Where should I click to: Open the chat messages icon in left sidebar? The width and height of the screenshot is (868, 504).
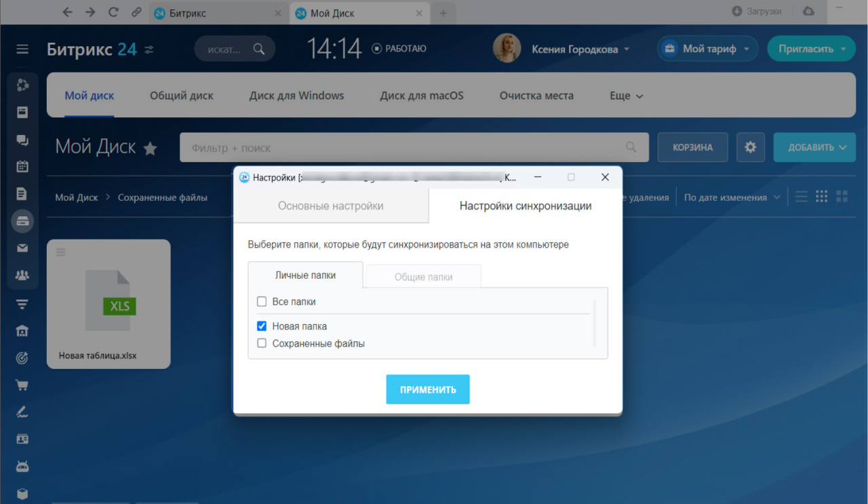22,140
